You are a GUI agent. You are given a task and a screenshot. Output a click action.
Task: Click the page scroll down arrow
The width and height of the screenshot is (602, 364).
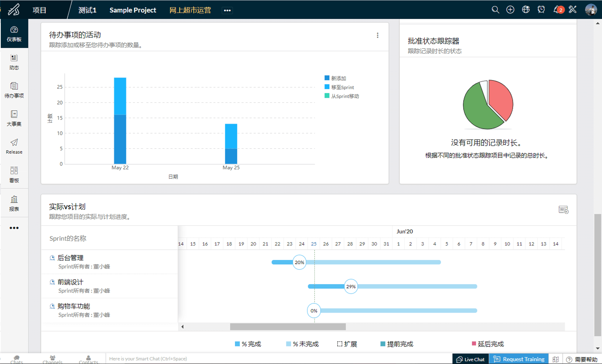(598, 348)
